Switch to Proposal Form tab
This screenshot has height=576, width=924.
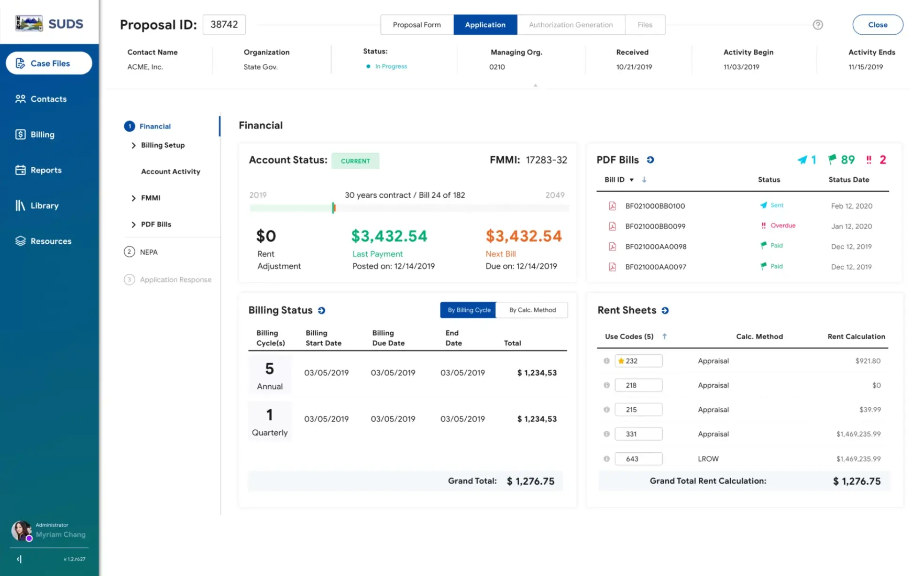[x=417, y=25]
